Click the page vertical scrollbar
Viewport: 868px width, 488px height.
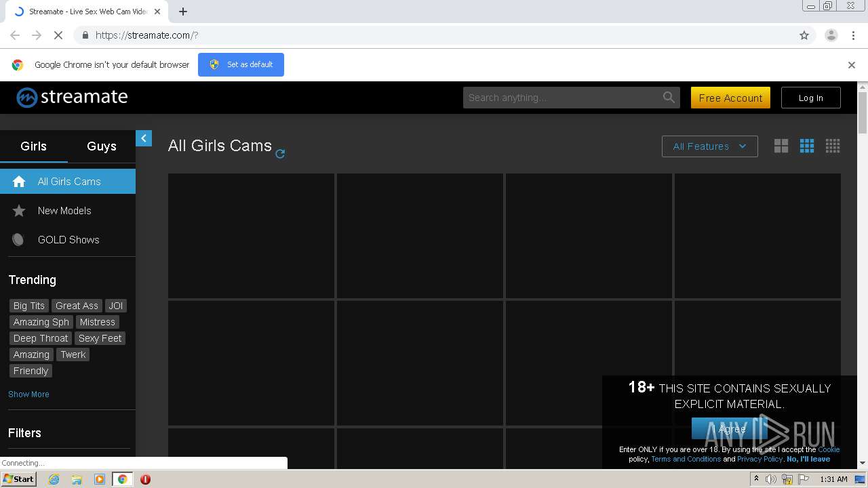tap(863, 113)
